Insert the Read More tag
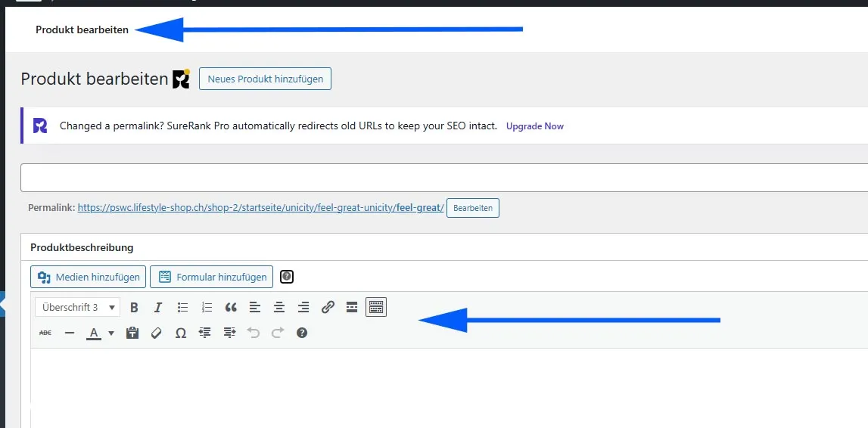The width and height of the screenshot is (868, 428). (352, 308)
